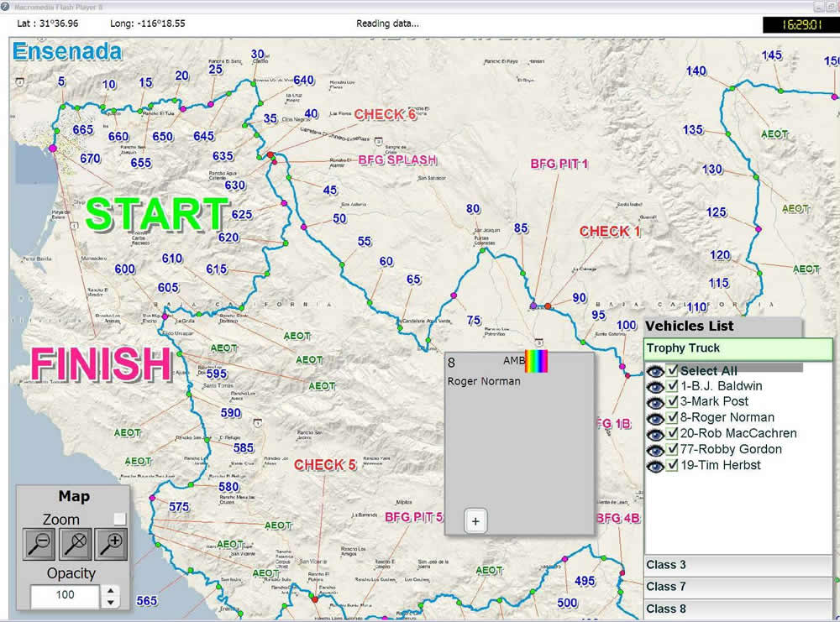Toggle eye icon for 77-Robby Gordon
The height and width of the screenshot is (622, 840).
click(x=654, y=450)
